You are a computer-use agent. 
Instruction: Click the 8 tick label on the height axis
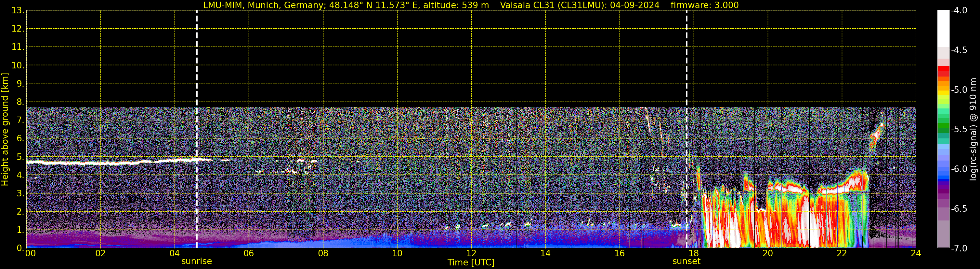pos(20,102)
